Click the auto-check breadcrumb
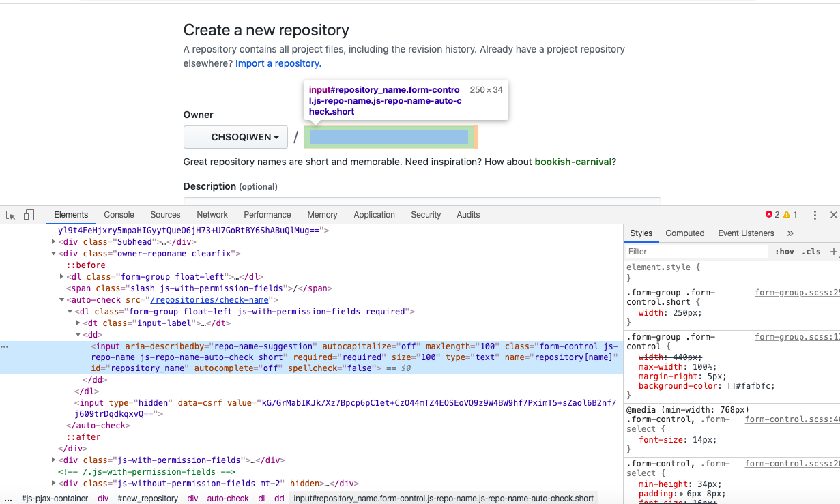The height and width of the screenshot is (504, 840). click(x=228, y=499)
